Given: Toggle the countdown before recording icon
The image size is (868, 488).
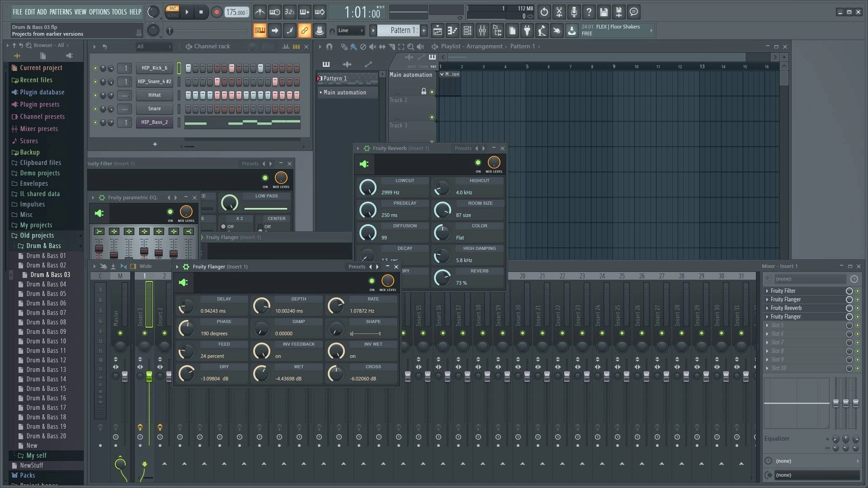Looking at the screenshot, I should (289, 12).
